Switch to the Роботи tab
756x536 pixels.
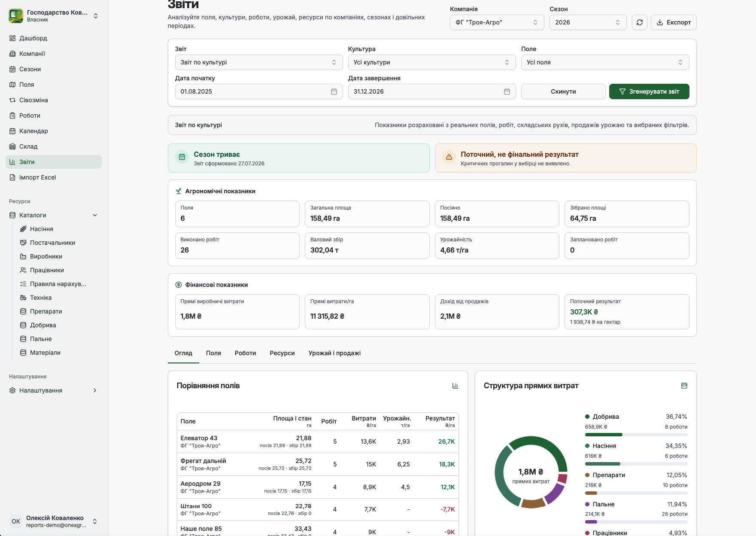pyautogui.click(x=245, y=353)
